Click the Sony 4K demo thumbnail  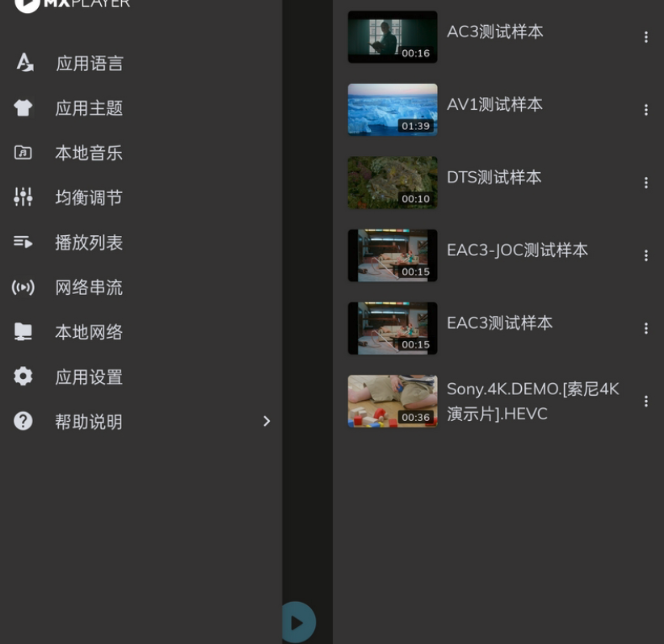tap(393, 402)
